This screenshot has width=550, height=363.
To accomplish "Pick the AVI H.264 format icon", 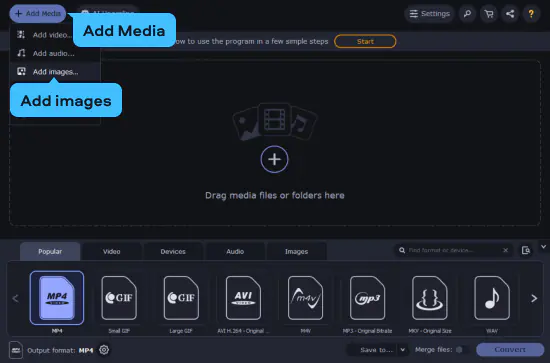I will coord(243,298).
